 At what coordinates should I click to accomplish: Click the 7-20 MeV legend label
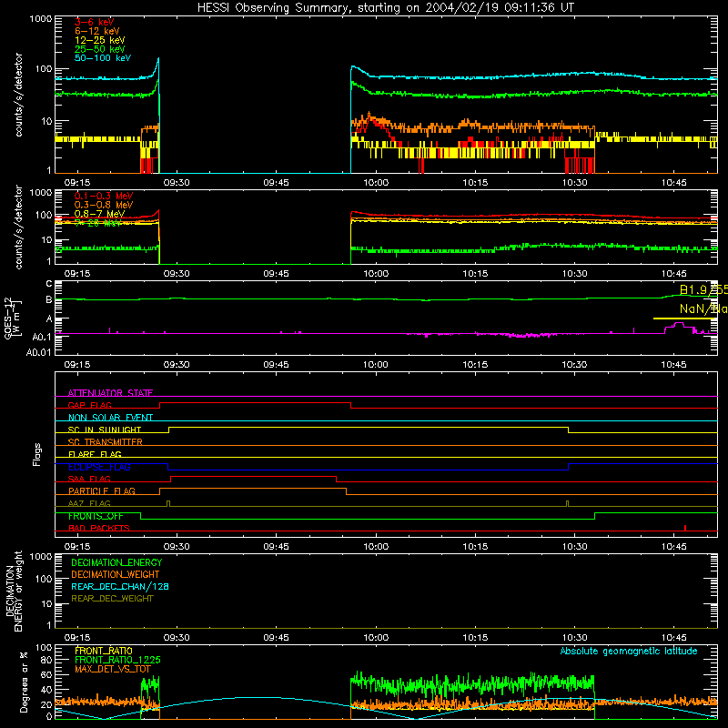pyautogui.click(x=97, y=223)
